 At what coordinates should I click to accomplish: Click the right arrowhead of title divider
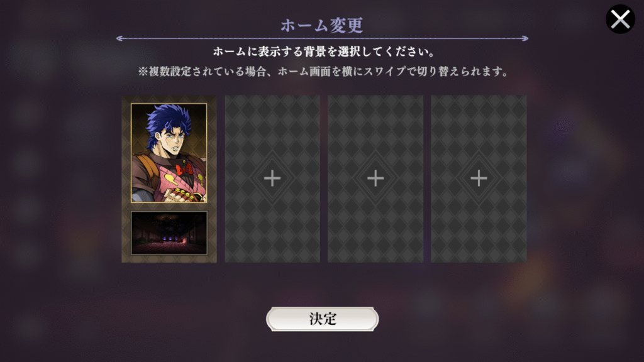tap(525, 38)
